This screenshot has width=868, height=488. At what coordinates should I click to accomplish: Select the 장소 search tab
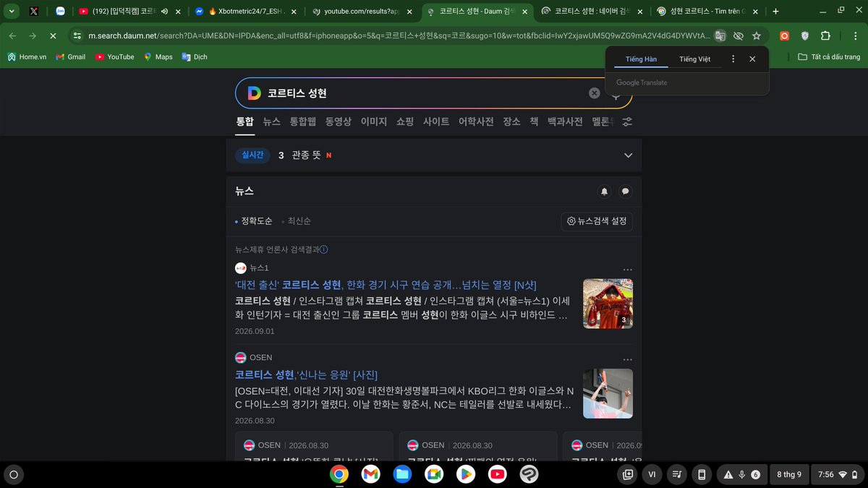pyautogui.click(x=511, y=121)
